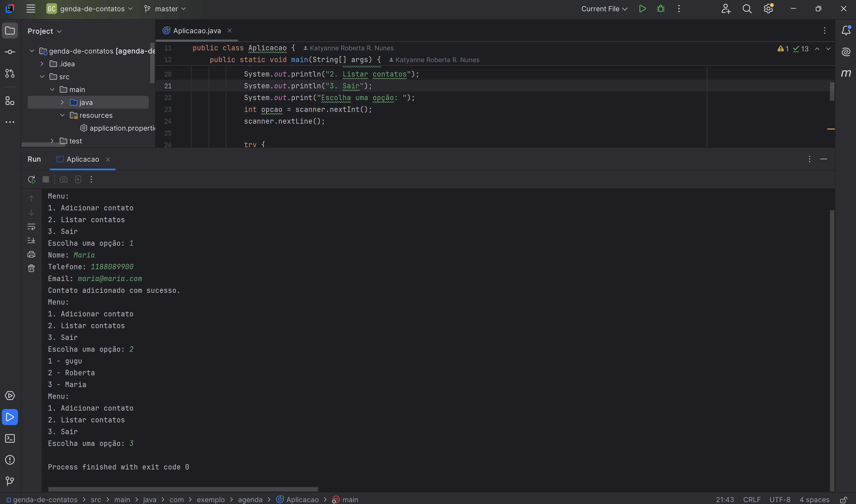Viewport: 856px width, 504px height.
Task: Open the AI Assistant spiral icon
Action: [846, 52]
